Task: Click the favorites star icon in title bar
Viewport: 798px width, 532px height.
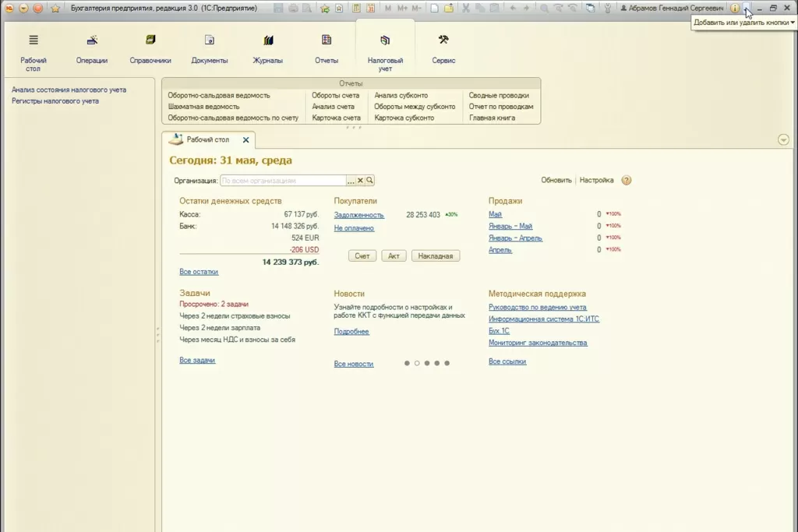Action: tap(55, 8)
